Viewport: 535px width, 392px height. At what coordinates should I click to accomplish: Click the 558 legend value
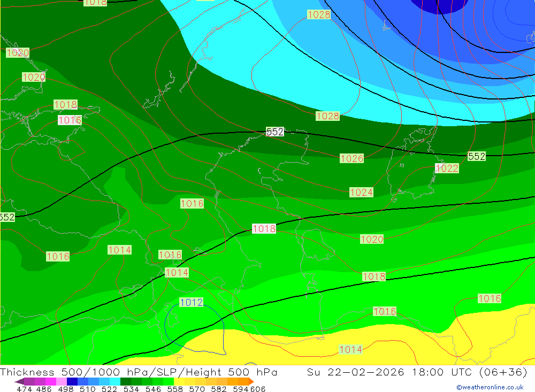pos(175,389)
